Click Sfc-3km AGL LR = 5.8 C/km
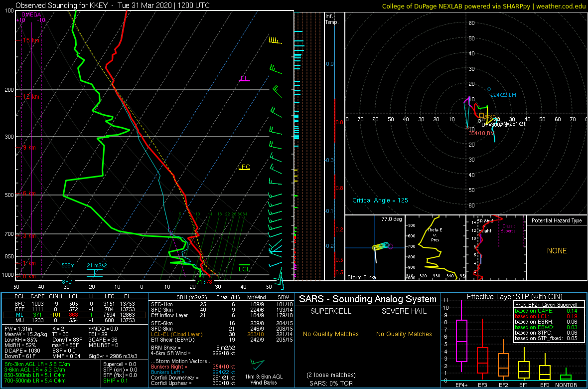Image resolution: width=588 pixels, height=389 pixels. point(37,364)
